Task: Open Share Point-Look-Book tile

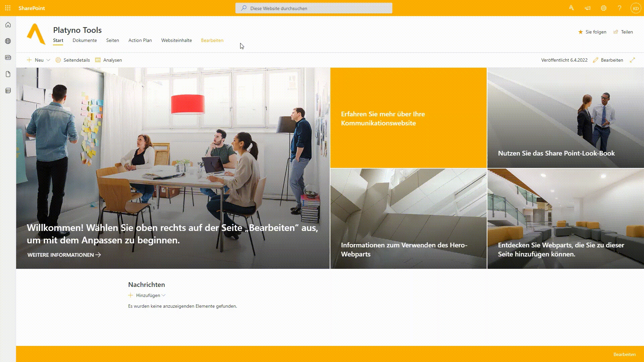Action: (566, 118)
